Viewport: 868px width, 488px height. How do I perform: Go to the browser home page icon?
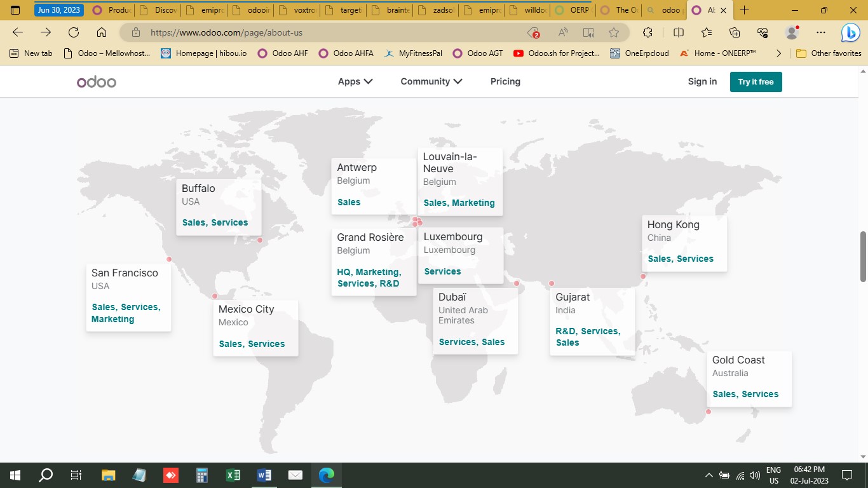102,32
